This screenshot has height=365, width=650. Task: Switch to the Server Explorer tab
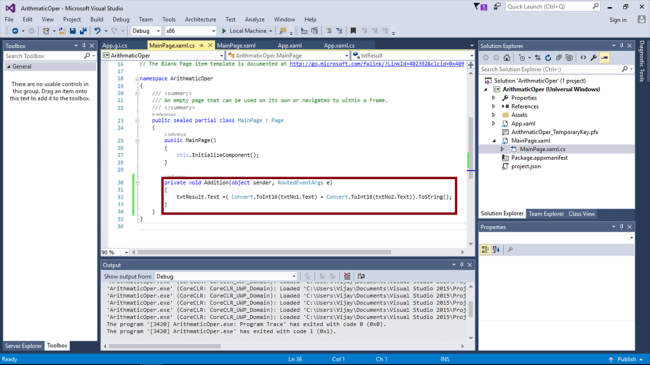point(23,346)
